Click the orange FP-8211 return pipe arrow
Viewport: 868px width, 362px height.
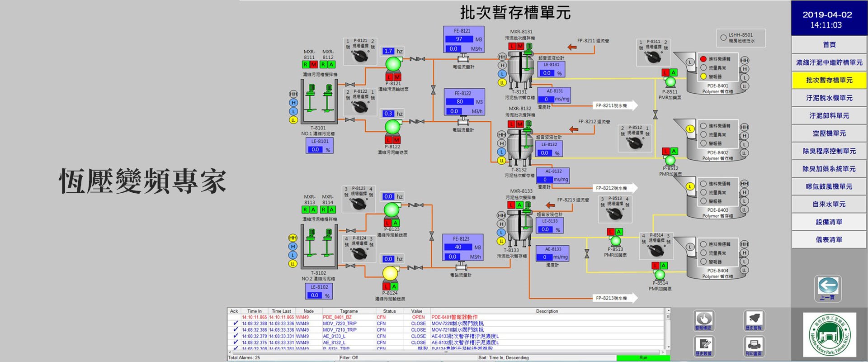[572, 46]
